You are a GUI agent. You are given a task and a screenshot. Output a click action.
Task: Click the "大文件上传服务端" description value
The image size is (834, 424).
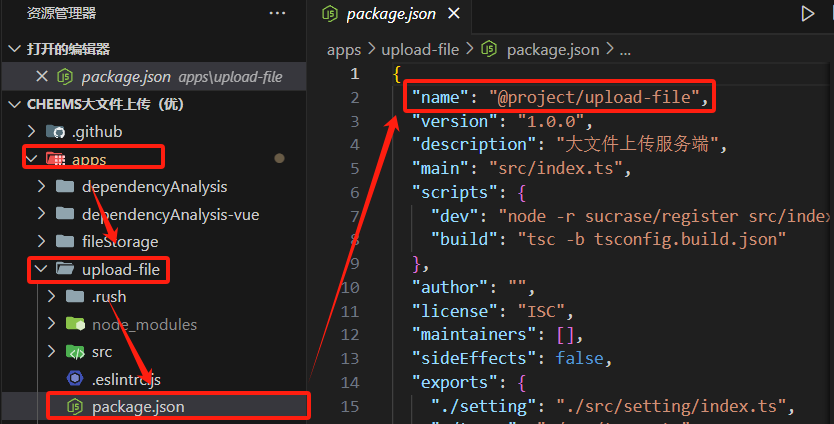(x=637, y=144)
